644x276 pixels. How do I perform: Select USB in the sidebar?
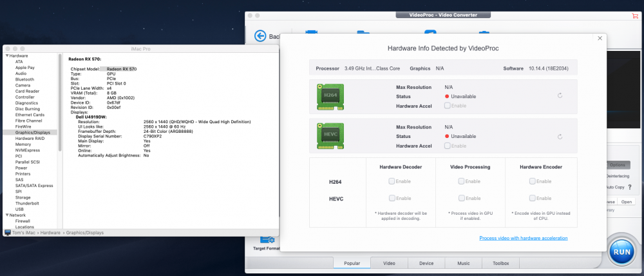[19, 210]
